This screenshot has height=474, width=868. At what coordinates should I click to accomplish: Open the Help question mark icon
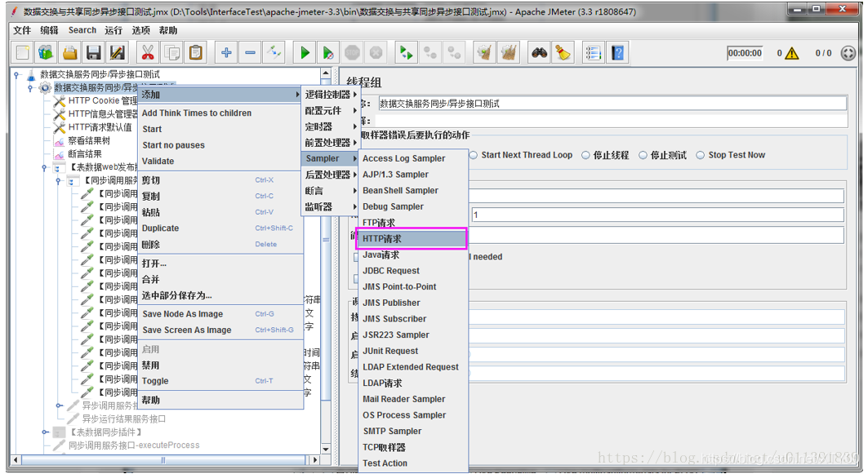tap(617, 53)
